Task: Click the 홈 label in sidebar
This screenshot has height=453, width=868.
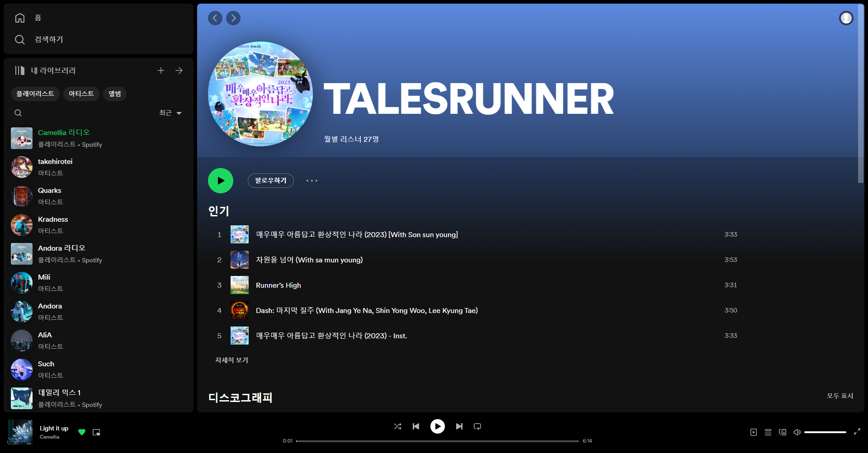Action: coord(38,18)
